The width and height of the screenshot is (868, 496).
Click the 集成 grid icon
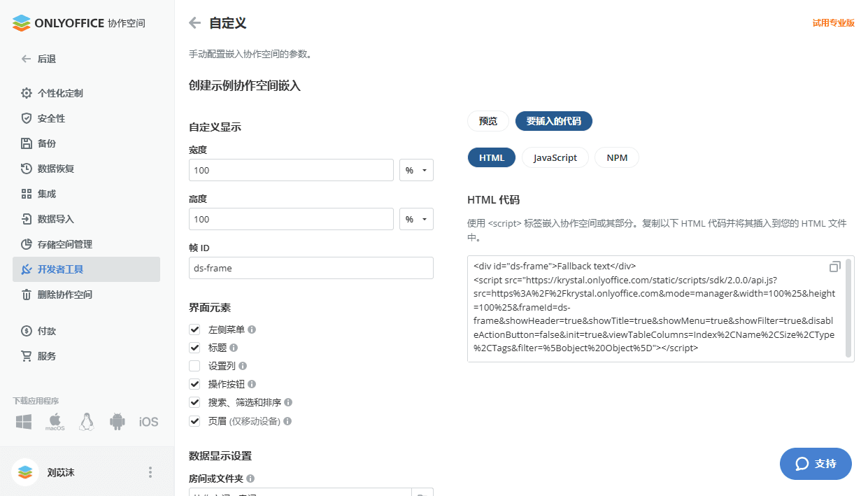click(27, 194)
